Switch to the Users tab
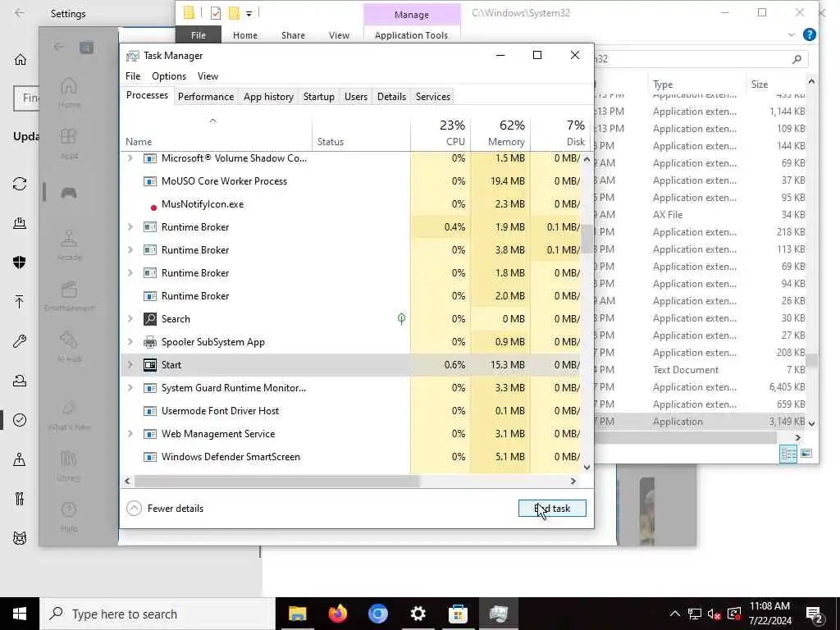 coord(356,97)
